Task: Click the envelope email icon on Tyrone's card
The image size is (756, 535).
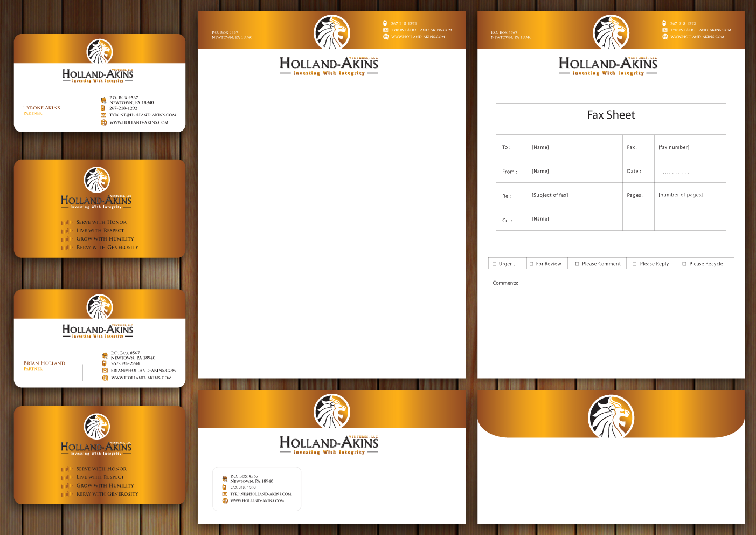Action: click(103, 115)
